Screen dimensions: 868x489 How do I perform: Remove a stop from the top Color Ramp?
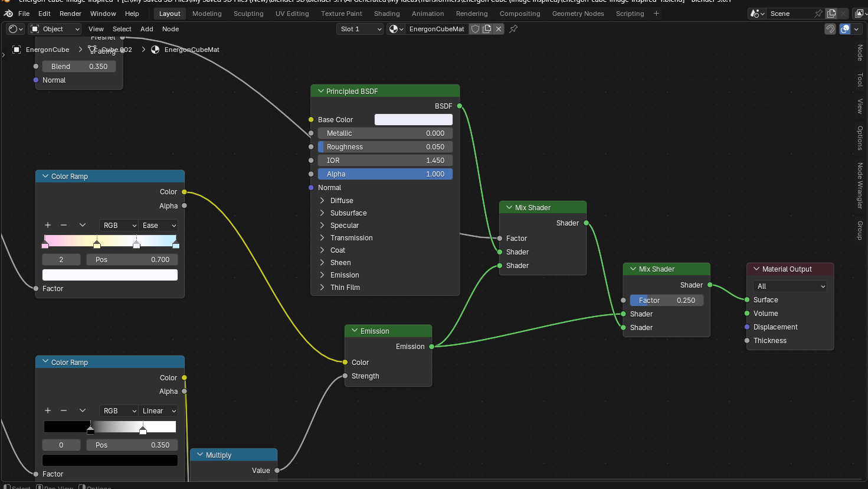point(64,226)
